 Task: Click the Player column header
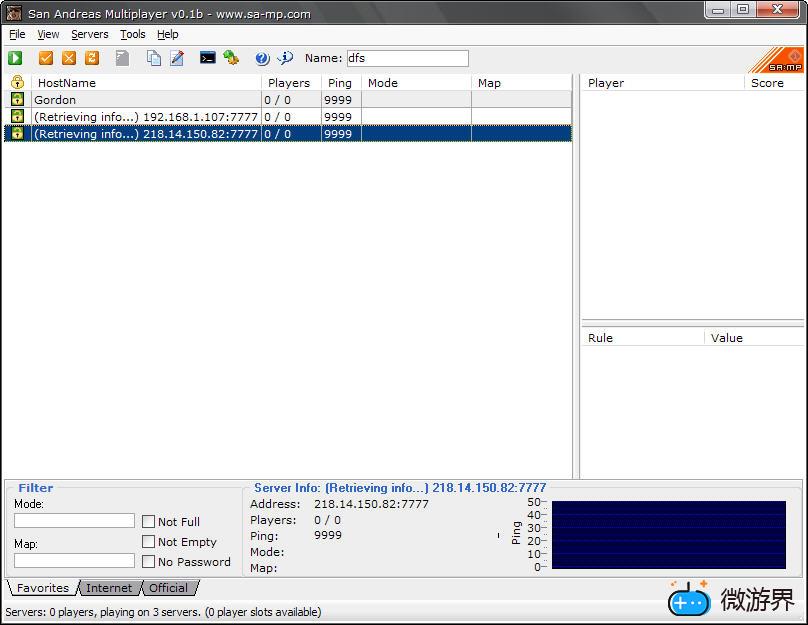663,83
